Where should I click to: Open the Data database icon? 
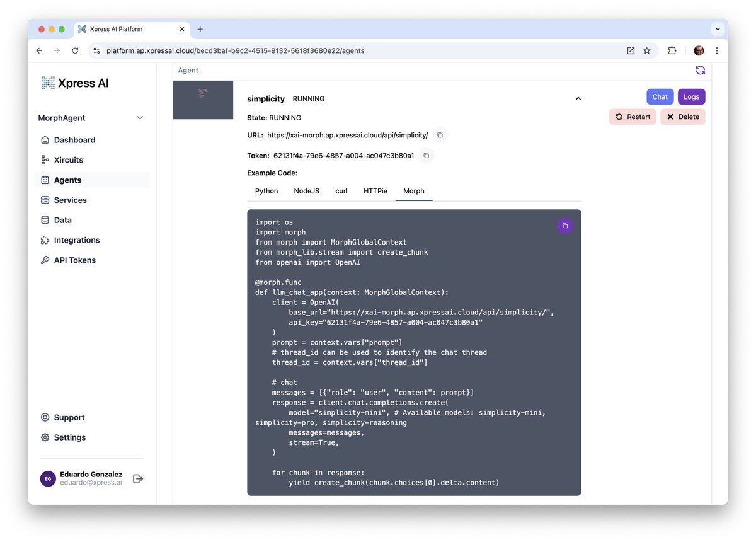(45, 220)
